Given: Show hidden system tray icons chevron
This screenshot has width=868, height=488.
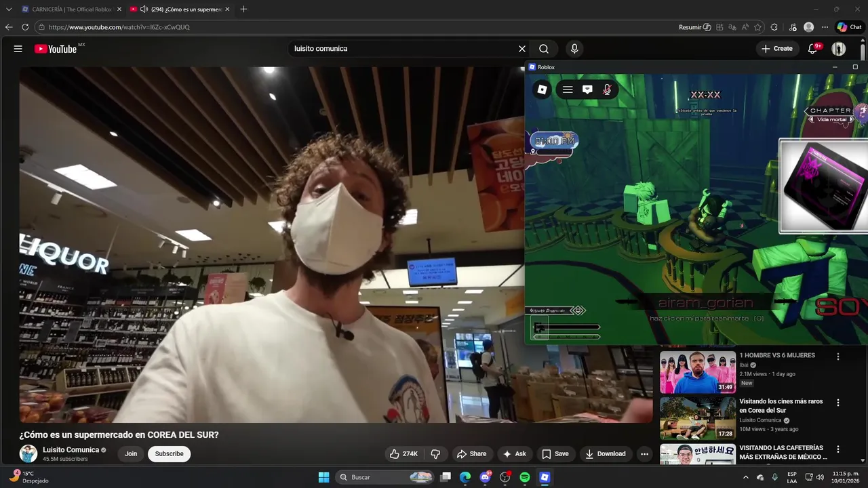Looking at the screenshot, I should tap(746, 477).
